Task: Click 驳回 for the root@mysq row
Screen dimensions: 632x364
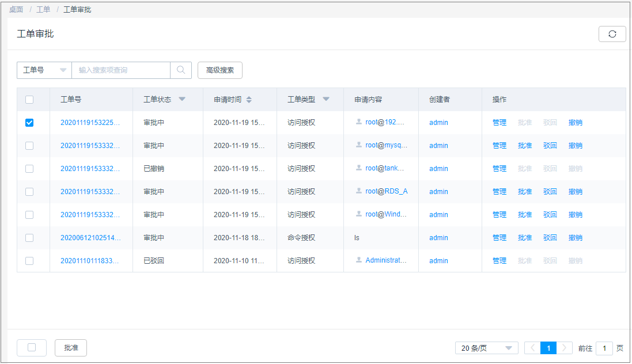Action: pos(550,146)
